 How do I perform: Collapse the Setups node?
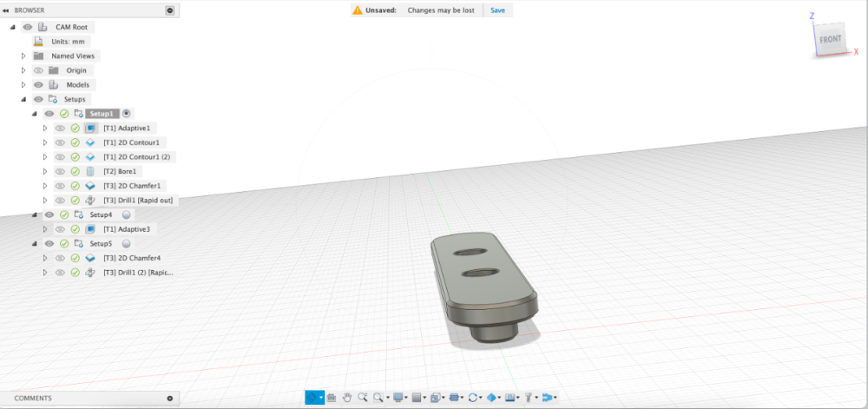pos(23,100)
